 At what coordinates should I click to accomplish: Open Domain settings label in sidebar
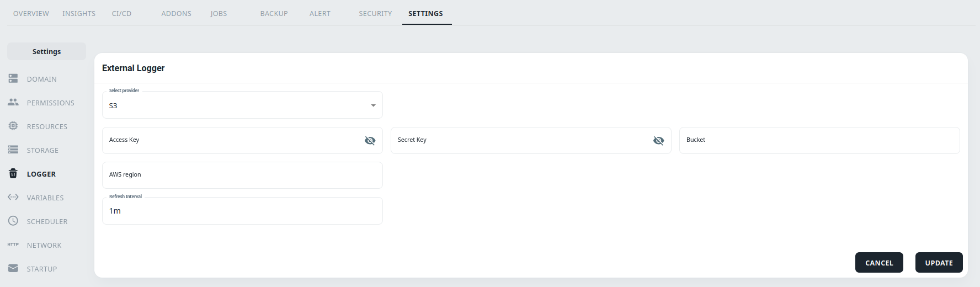pos(42,79)
